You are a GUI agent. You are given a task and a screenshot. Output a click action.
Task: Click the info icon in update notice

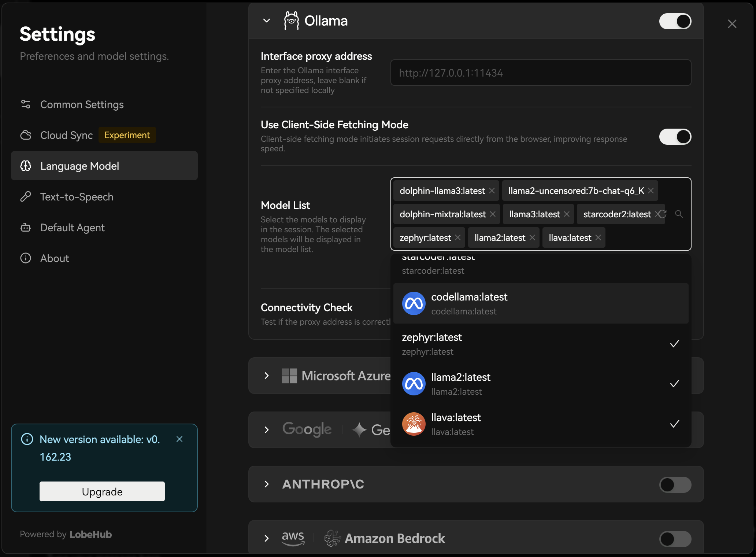point(27,439)
